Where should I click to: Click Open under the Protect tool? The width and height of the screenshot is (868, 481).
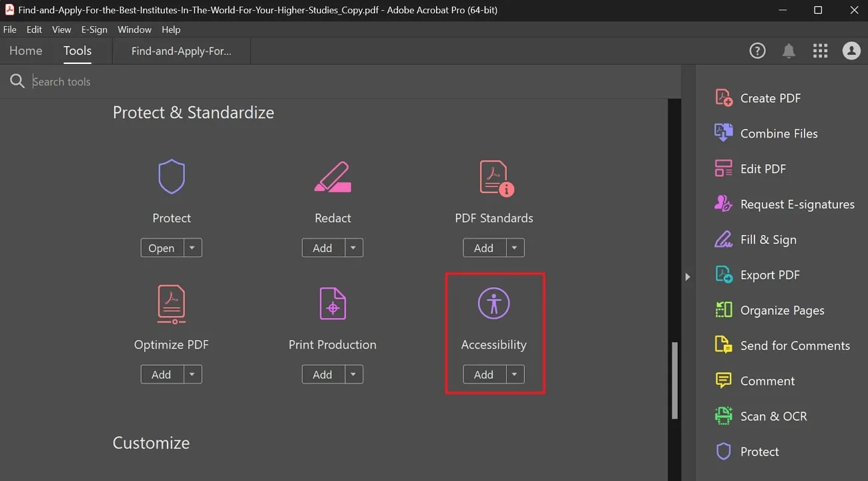coord(161,247)
